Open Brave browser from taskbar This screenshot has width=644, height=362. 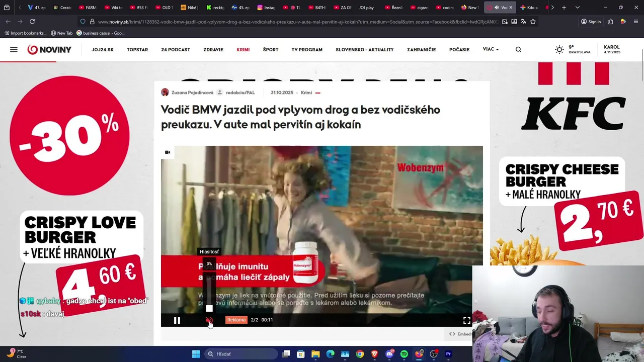point(374,354)
